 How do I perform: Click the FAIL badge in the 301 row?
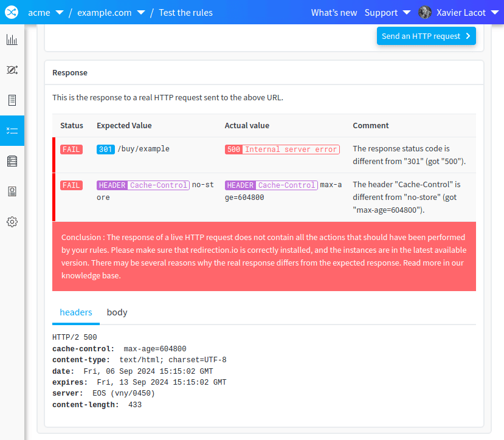coord(71,150)
